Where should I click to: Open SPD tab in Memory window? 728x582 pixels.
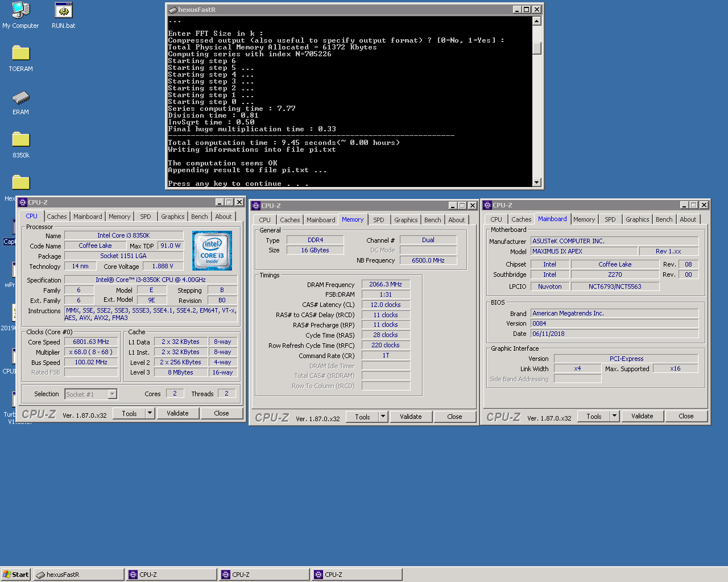pyautogui.click(x=379, y=220)
